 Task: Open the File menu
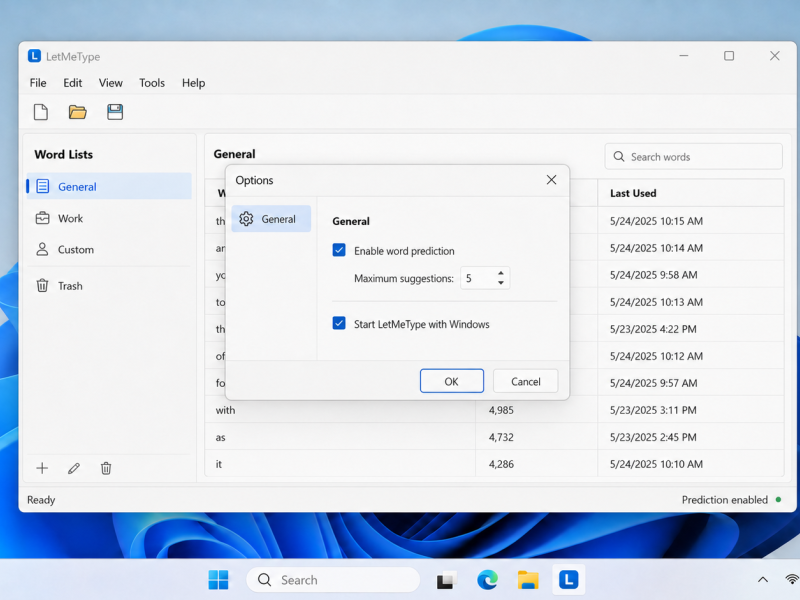pyautogui.click(x=38, y=83)
